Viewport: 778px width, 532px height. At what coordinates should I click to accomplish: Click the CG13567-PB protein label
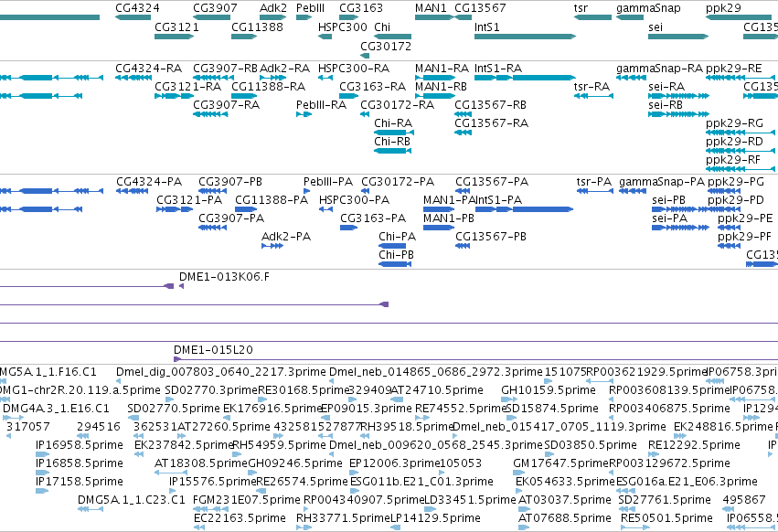click(x=491, y=237)
